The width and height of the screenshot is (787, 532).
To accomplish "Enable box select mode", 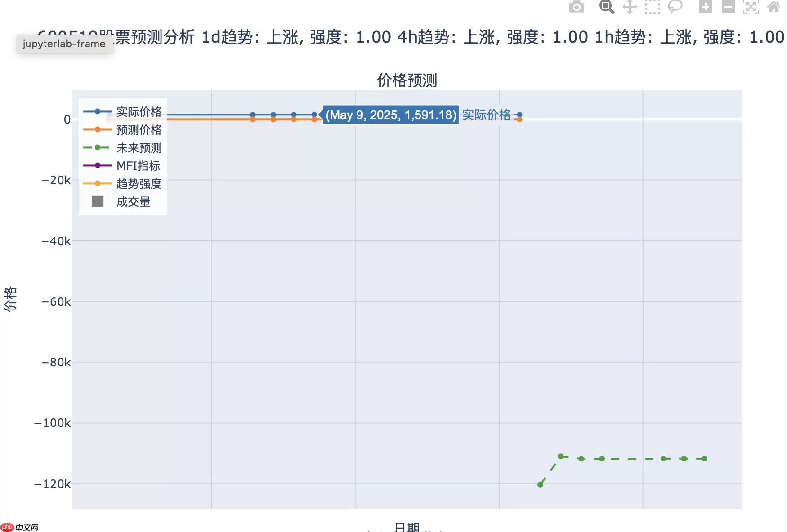I will [652, 7].
